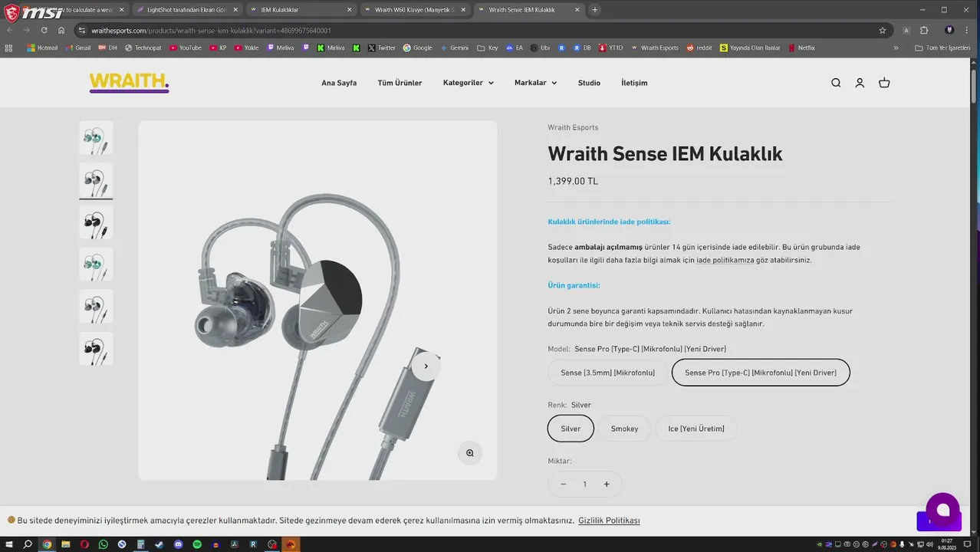Open Windows Start menu
The image size is (980, 552).
8,545
